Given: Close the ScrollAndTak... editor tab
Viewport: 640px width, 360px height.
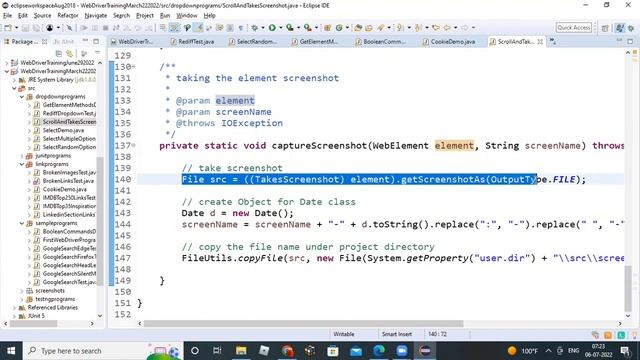Looking at the screenshot, I should click(540, 42).
